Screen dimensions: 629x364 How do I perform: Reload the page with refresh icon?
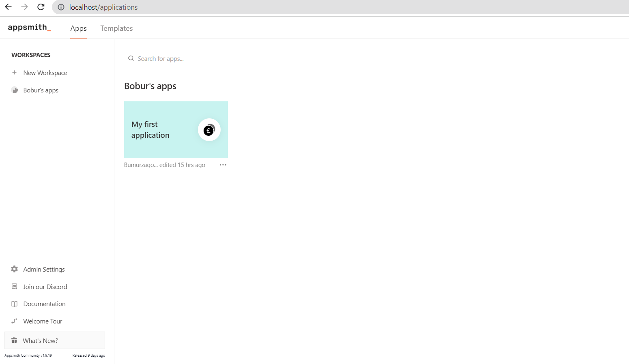coord(41,7)
